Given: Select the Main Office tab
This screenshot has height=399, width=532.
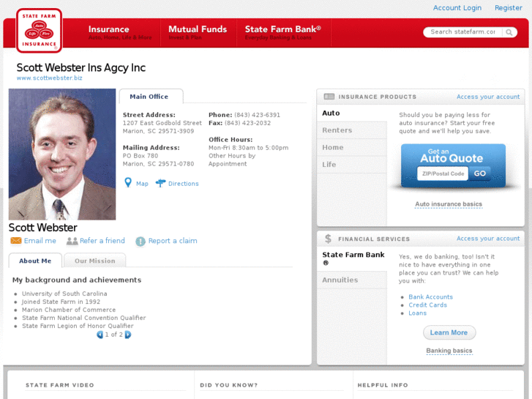Looking at the screenshot, I should click(x=151, y=97).
